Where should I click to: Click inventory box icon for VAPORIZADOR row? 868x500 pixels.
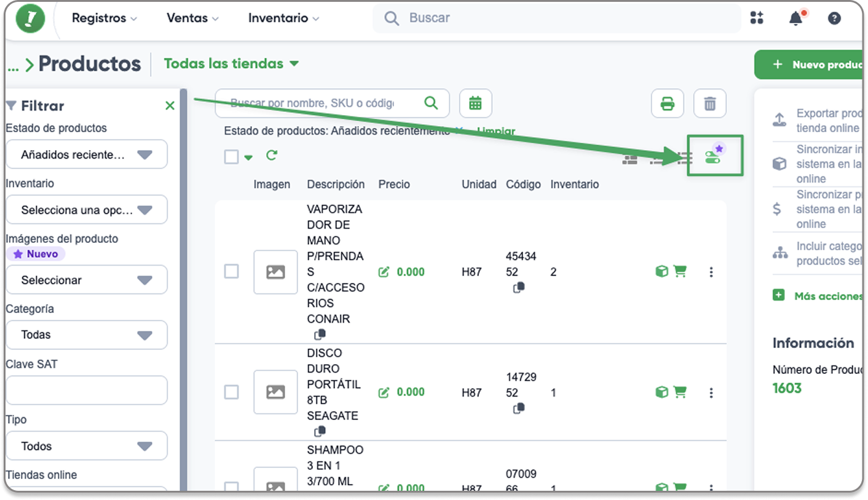click(x=661, y=271)
